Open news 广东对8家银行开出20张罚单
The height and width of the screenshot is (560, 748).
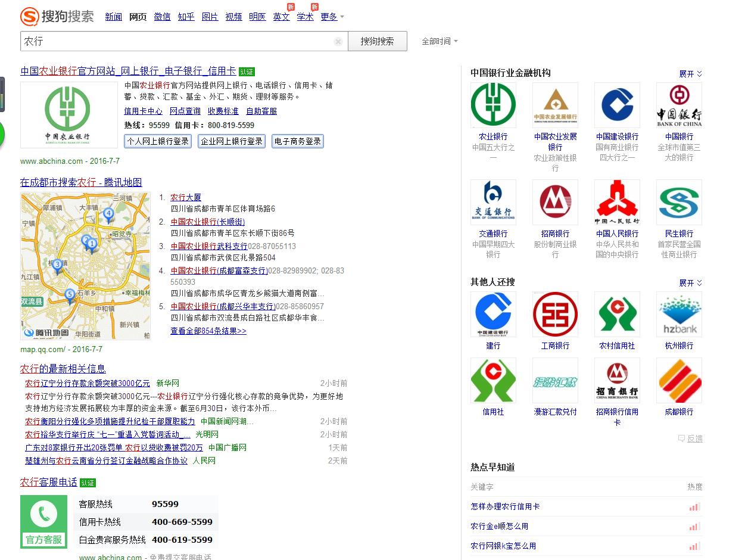(114, 447)
